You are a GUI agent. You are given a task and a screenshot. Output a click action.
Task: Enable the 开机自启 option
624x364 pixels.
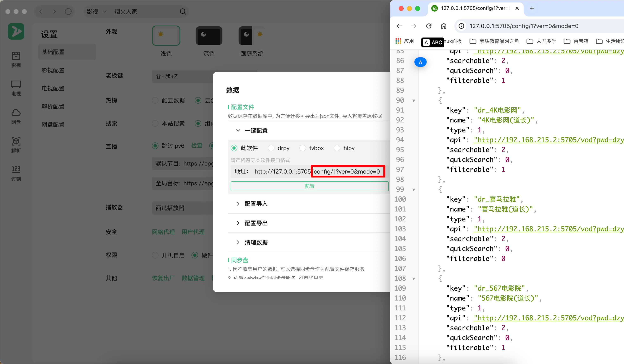155,255
